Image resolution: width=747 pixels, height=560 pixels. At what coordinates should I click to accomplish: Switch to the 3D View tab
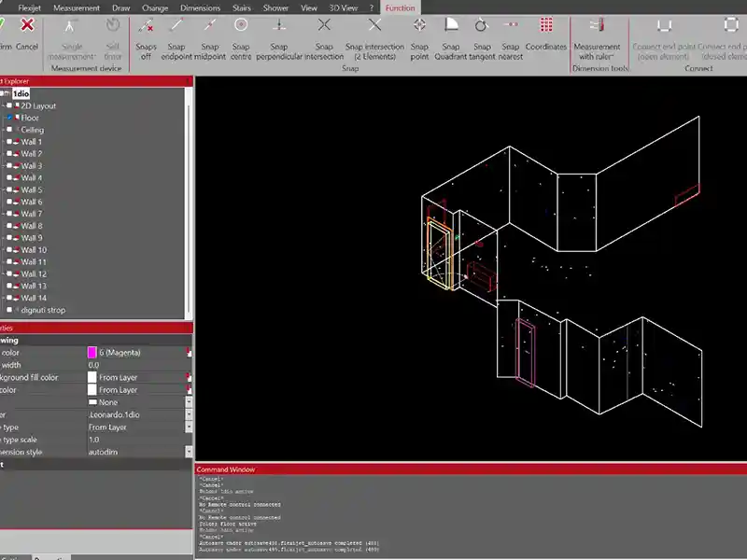(x=343, y=7)
